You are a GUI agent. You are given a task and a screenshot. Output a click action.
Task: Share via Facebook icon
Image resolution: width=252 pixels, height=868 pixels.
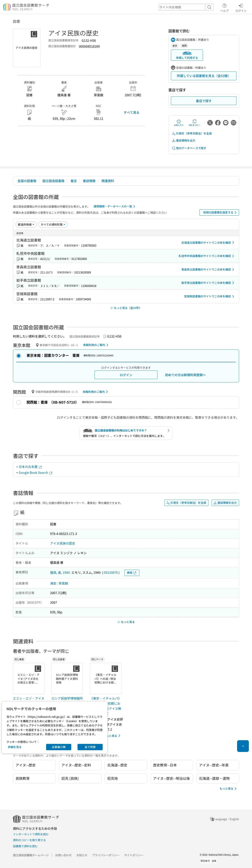[x=218, y=123]
